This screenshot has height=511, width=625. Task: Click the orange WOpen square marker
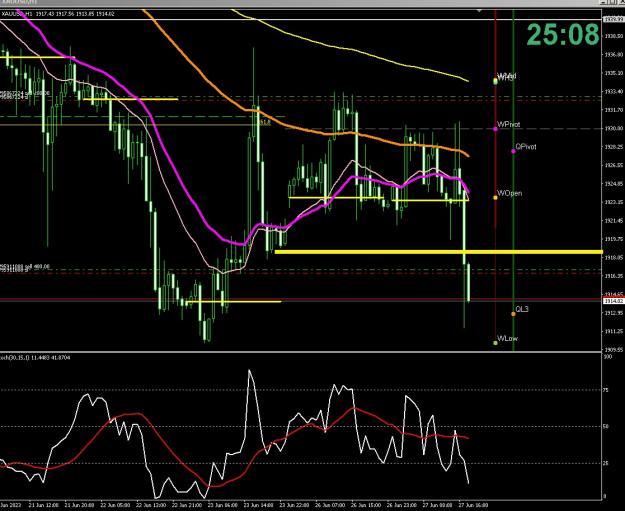coord(495,197)
